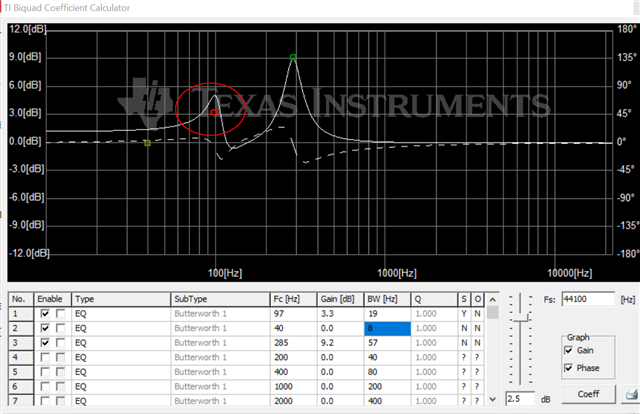Click the BW cell showing 80
Viewport: 640px width, 414px height.
387,372
